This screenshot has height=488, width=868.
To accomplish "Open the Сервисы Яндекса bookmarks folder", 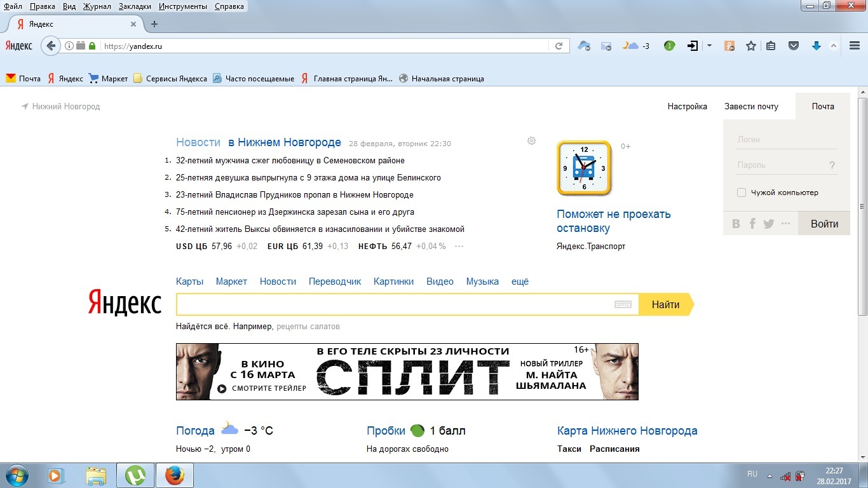I will [170, 79].
